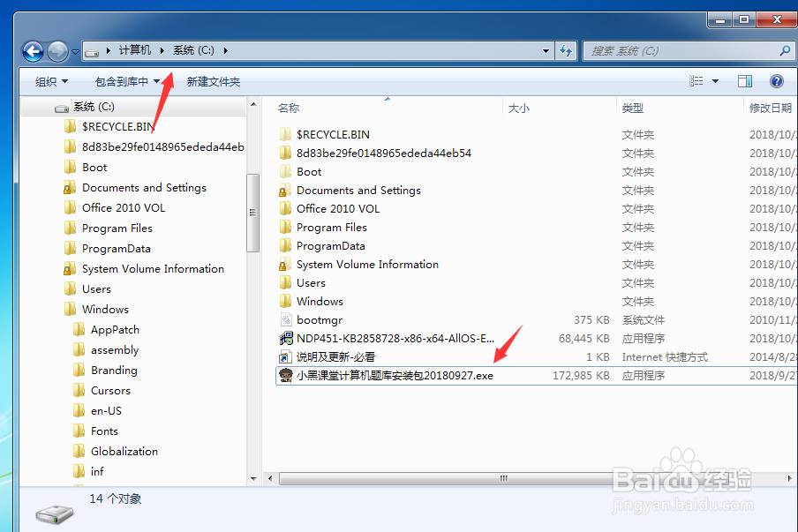The width and height of the screenshot is (798, 532).
Task: Click the Boot folder icon in file list
Action: click(285, 171)
